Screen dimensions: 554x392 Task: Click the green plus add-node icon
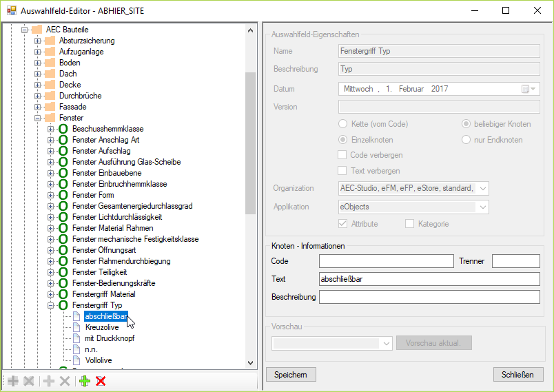click(x=85, y=381)
